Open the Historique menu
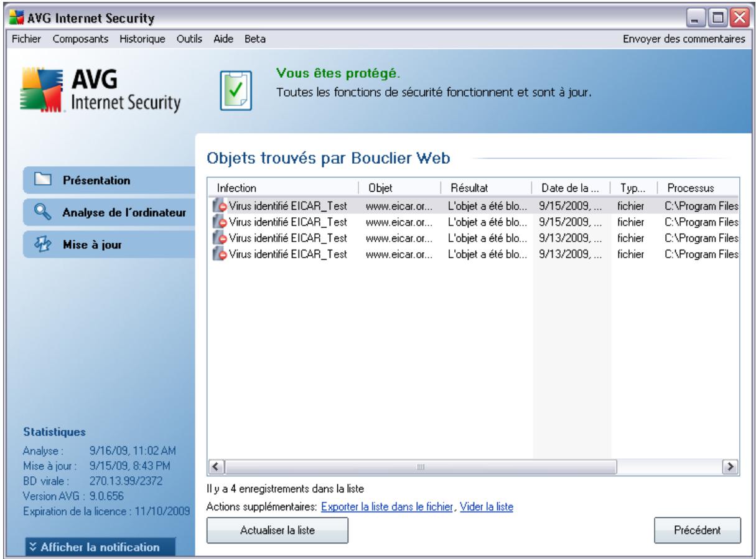Screen dimensions: 756x559 pyautogui.click(x=142, y=39)
